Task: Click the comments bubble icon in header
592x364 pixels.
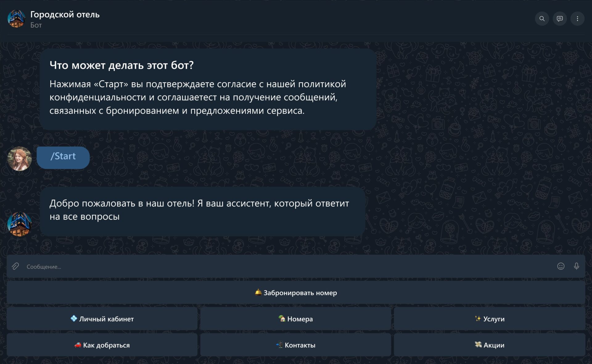Action: point(560,19)
